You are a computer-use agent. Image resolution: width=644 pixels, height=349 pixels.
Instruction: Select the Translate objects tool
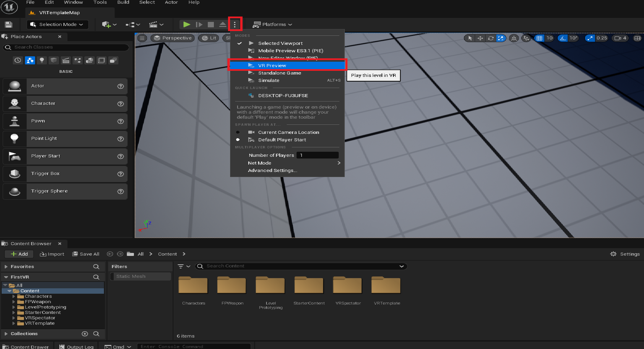(480, 38)
